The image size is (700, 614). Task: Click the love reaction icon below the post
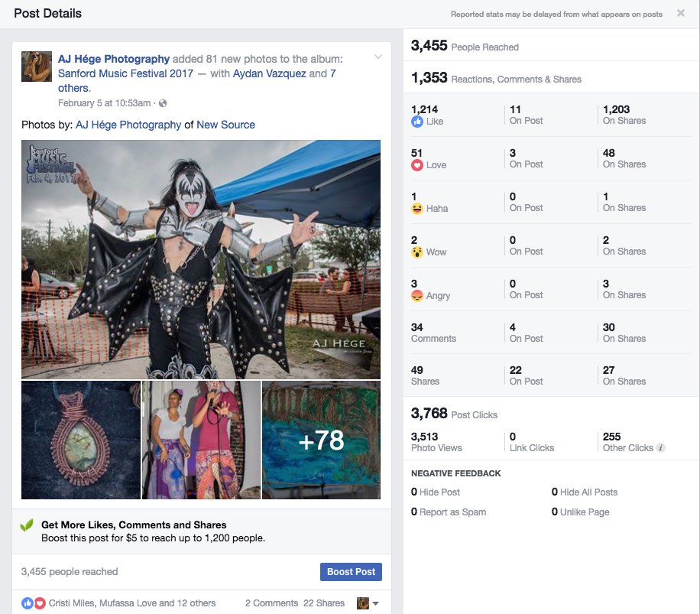coord(40,603)
